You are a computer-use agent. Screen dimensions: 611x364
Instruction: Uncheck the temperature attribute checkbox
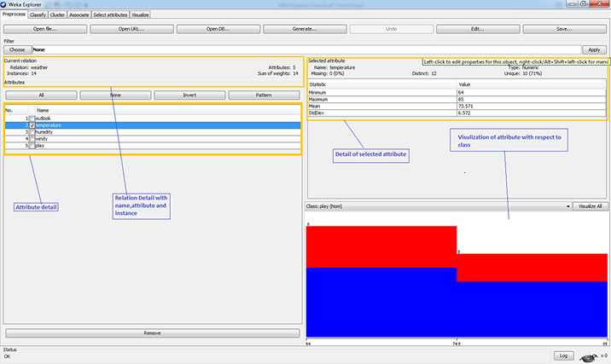pyautogui.click(x=32, y=125)
